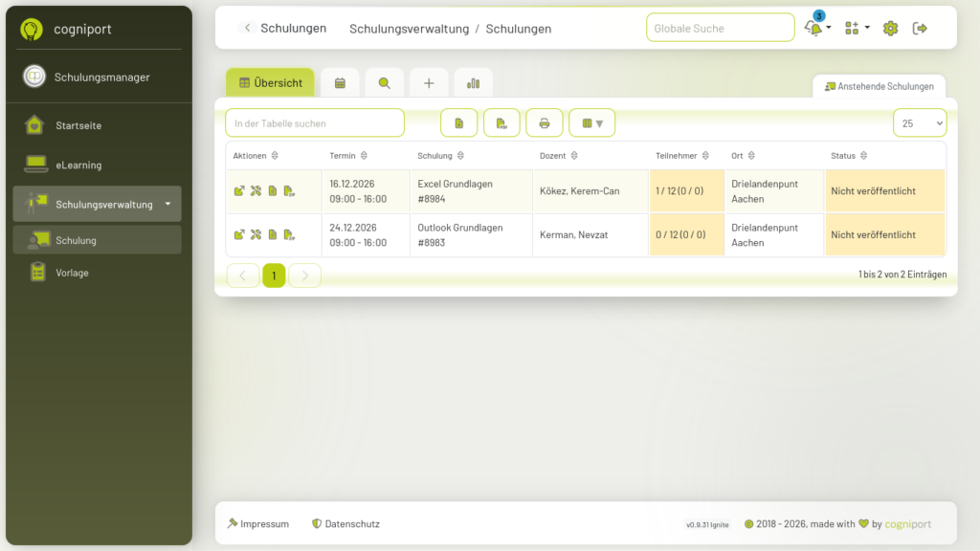Viewport: 980px width, 551px height.
Task: Open the add new Schulung tab
Action: 429,83
